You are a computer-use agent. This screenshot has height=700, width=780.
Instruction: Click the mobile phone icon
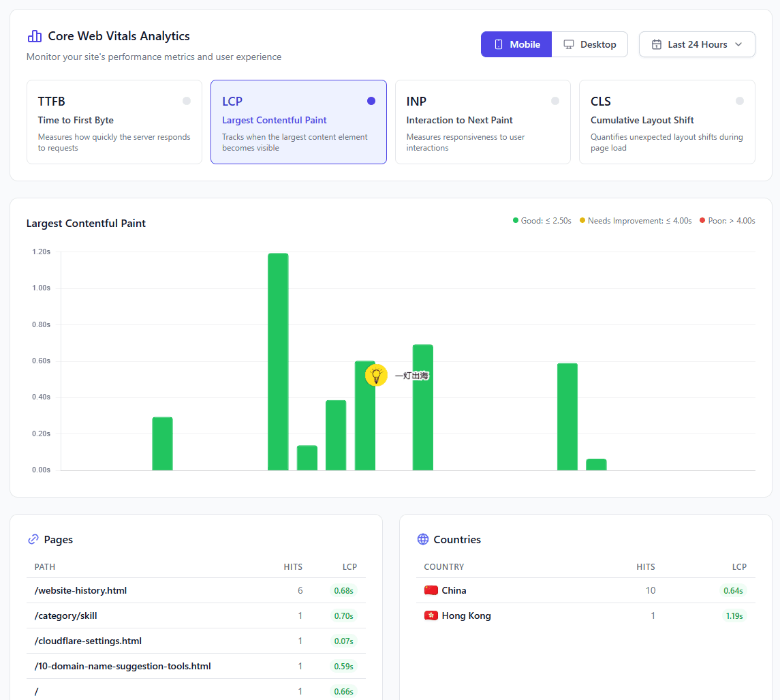click(x=499, y=44)
